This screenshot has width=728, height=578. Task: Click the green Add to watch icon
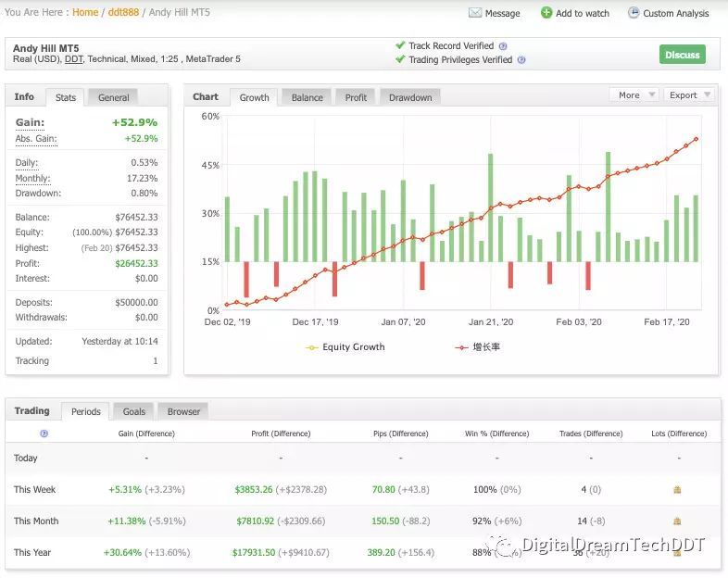click(x=546, y=13)
